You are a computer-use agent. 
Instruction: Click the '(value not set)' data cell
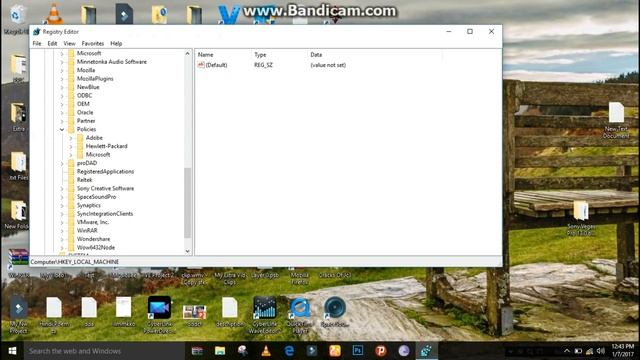[328, 65]
